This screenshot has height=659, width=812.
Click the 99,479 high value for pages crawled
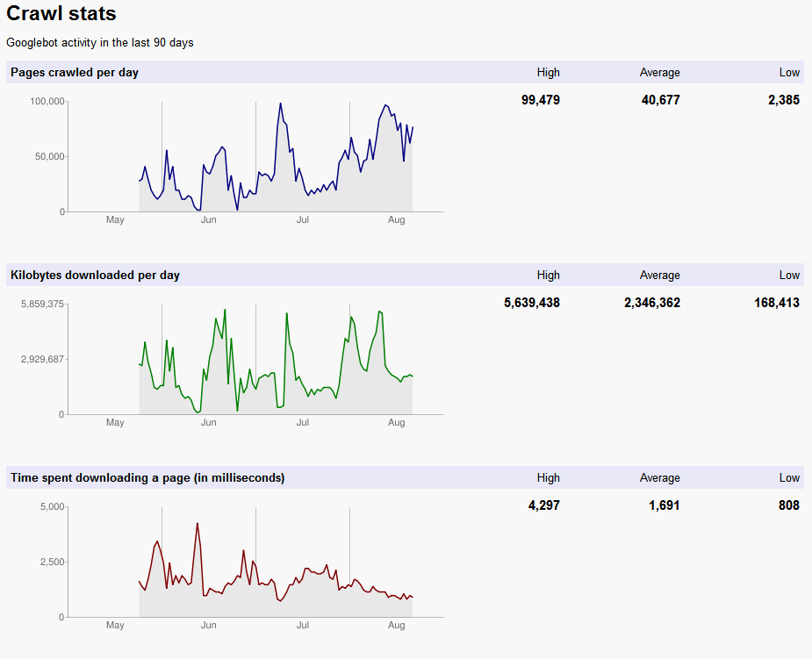(x=540, y=100)
